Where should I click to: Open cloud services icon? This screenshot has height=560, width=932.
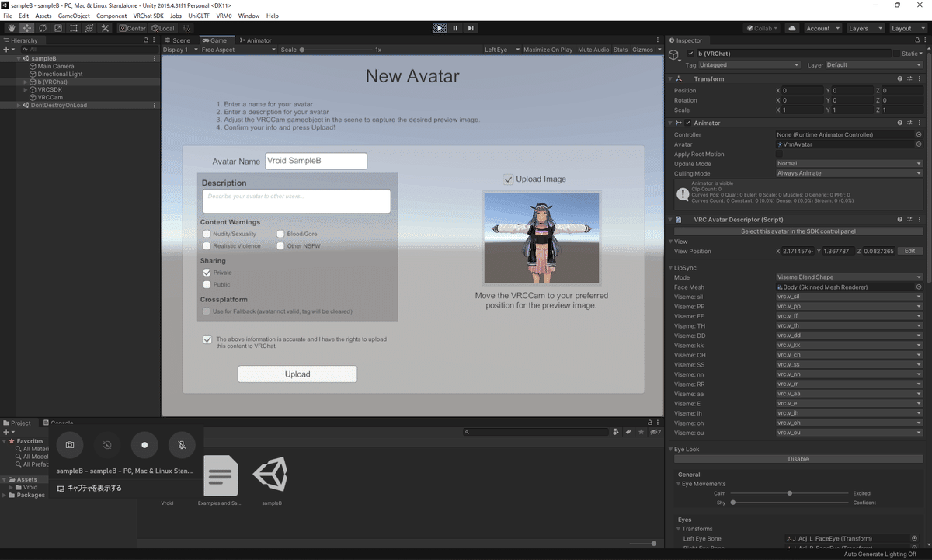pyautogui.click(x=792, y=28)
